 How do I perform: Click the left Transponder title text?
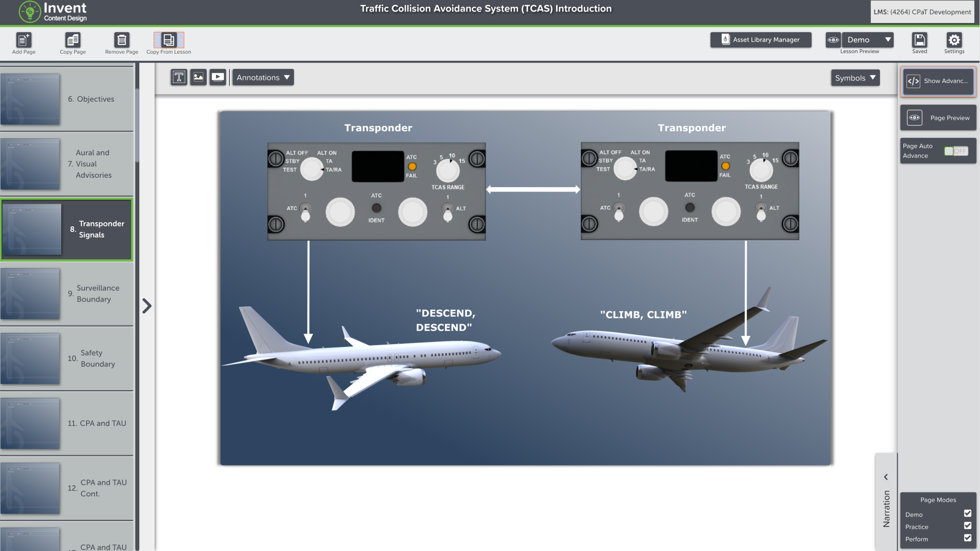pos(378,128)
